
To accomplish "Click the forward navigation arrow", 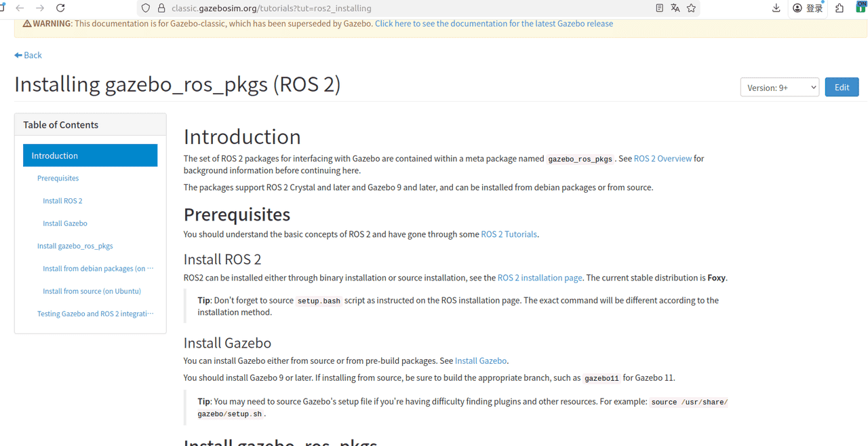I will point(39,8).
